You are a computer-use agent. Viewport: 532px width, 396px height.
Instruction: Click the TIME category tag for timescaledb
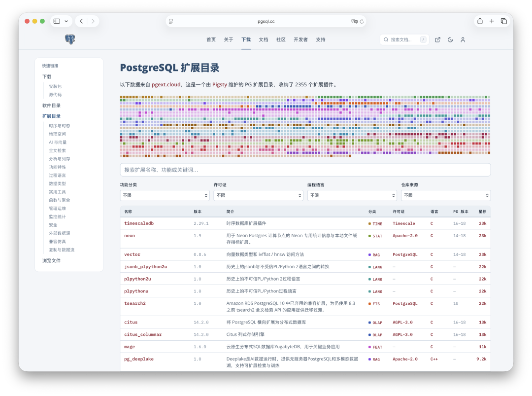click(x=375, y=224)
